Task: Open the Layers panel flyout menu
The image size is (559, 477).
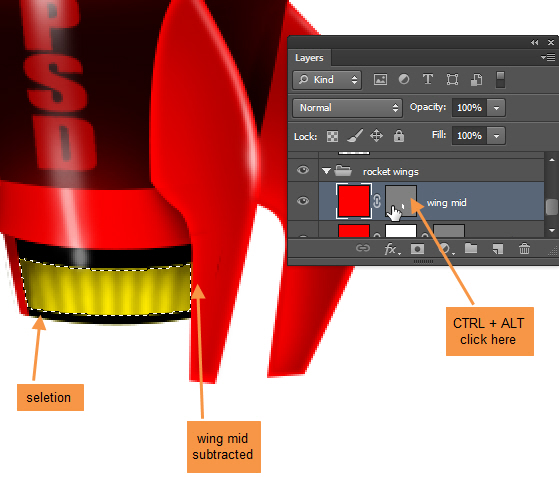Action: (548, 57)
